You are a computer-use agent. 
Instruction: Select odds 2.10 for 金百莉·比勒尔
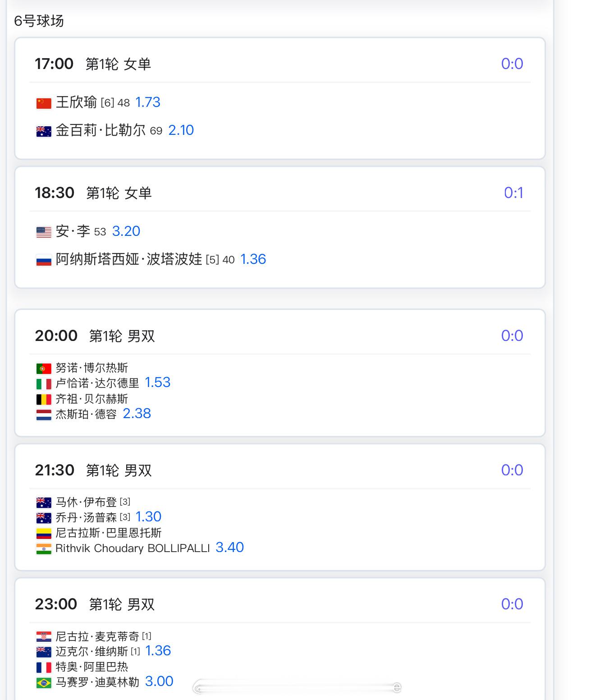tap(181, 130)
